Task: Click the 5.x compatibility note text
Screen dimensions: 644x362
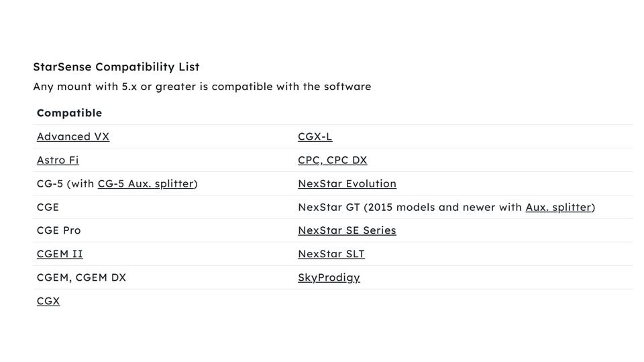Action: click(201, 87)
